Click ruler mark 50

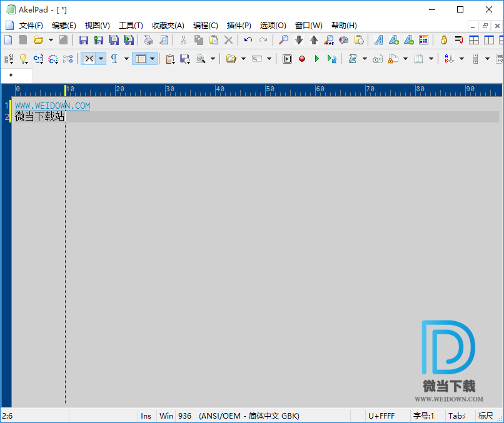pos(270,89)
